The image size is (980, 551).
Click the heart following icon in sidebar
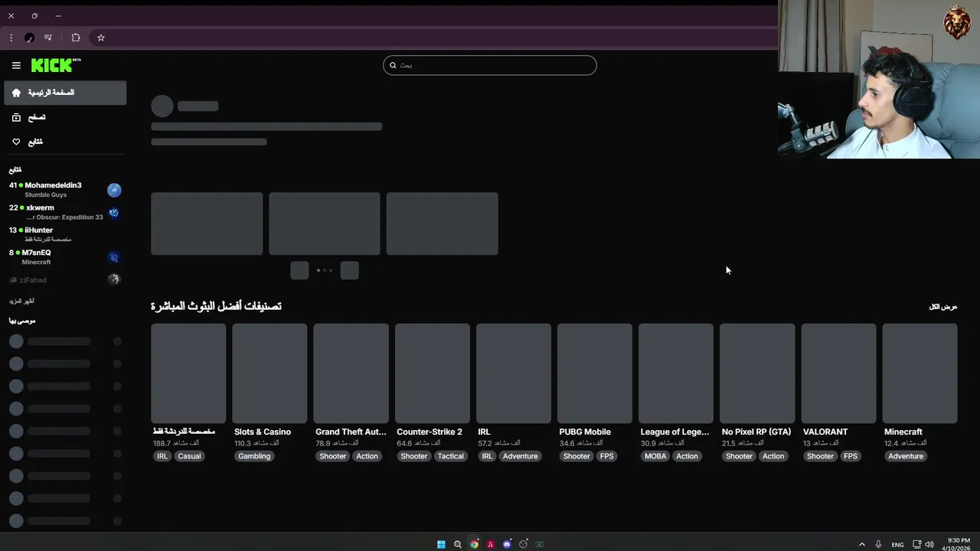tap(16, 142)
